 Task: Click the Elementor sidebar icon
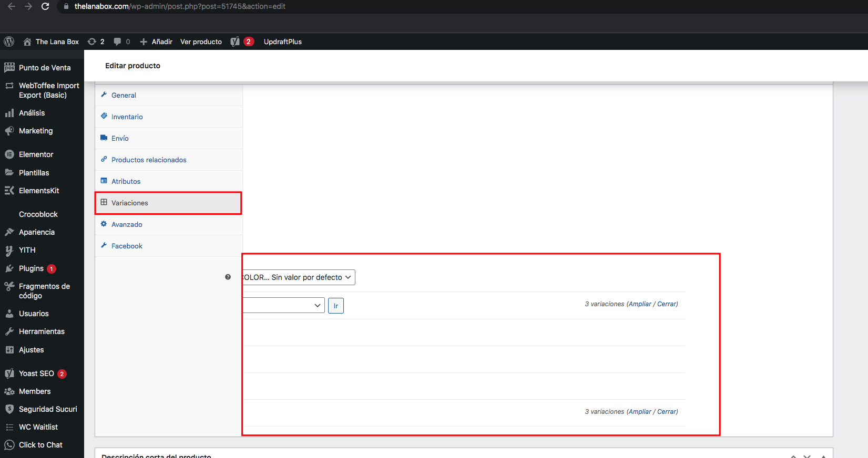coord(9,154)
